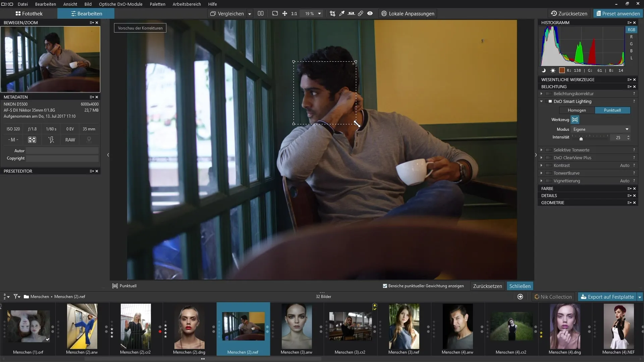Show the luminance (L) histogram channel
Viewport: 644px width, 362px height.
pos(631,58)
